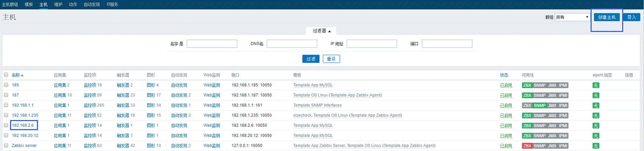
Task: Click the green ZBX badge for 192.168.20.12
Action: coord(527,136)
